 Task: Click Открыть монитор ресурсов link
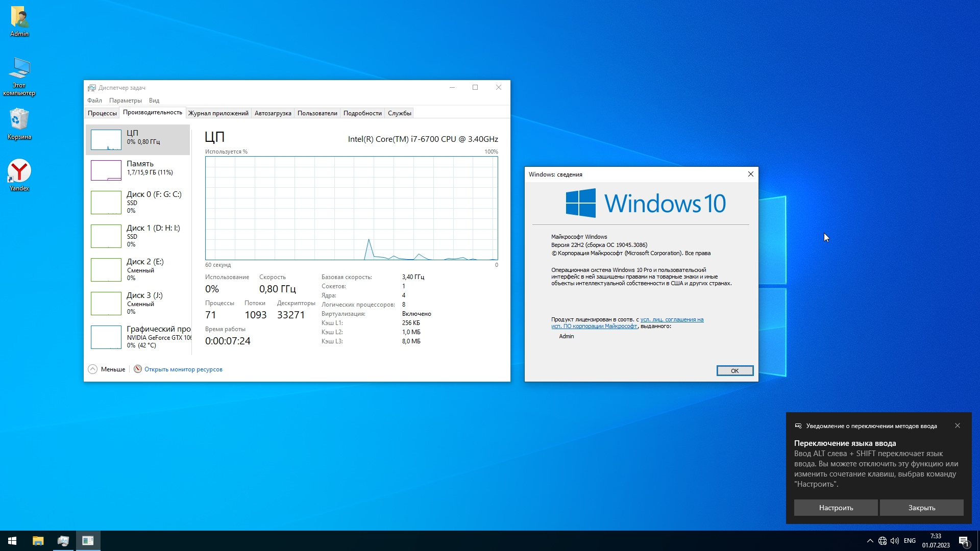coord(183,369)
